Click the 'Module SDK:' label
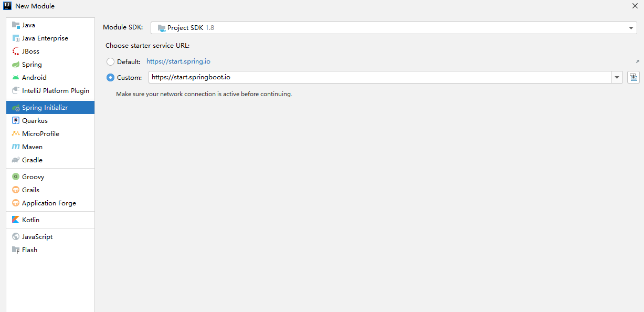The image size is (644, 312). 123,27
